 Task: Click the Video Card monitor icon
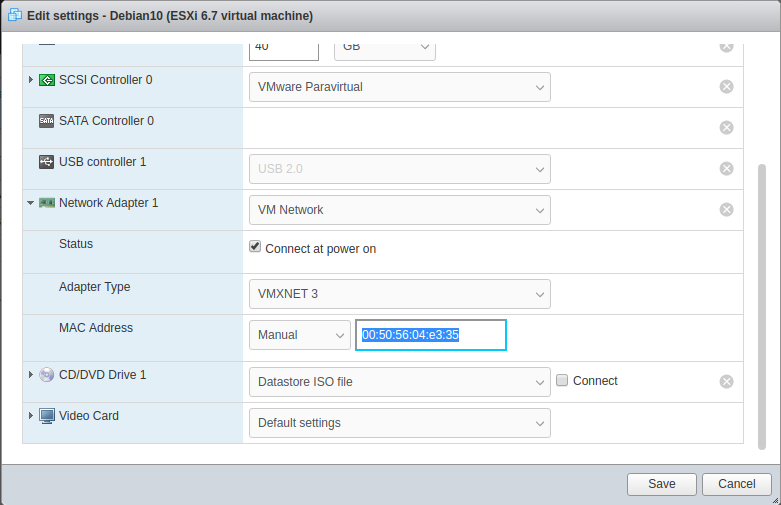[47, 415]
